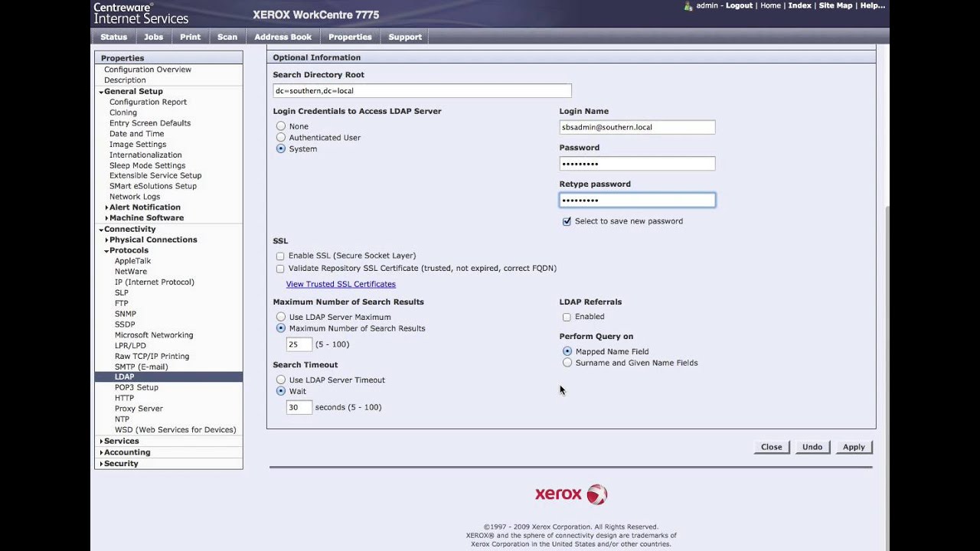
Task: Open the Jobs tab
Action: (153, 37)
